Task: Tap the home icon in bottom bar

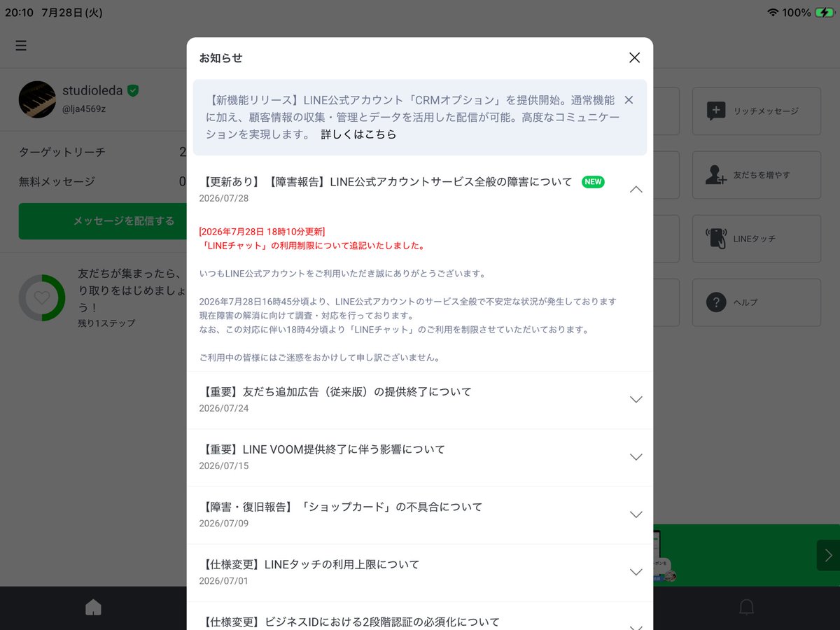Action: pyautogui.click(x=93, y=607)
